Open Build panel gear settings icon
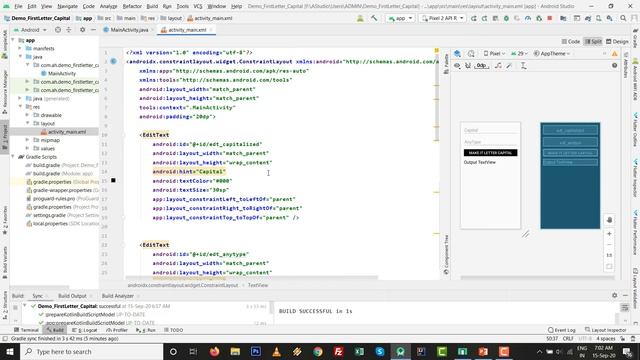 [614, 295]
